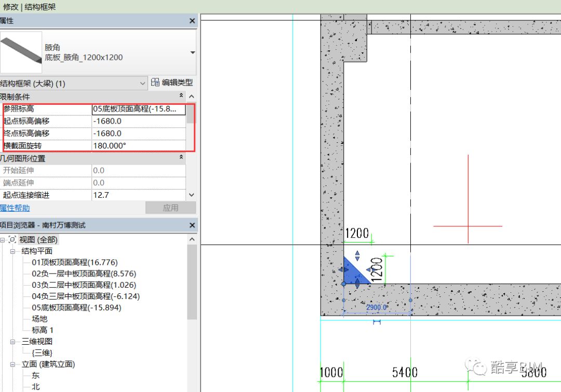Open the 东 elevation view
Image resolution: width=561 pixels, height=392 pixels.
(x=35, y=375)
